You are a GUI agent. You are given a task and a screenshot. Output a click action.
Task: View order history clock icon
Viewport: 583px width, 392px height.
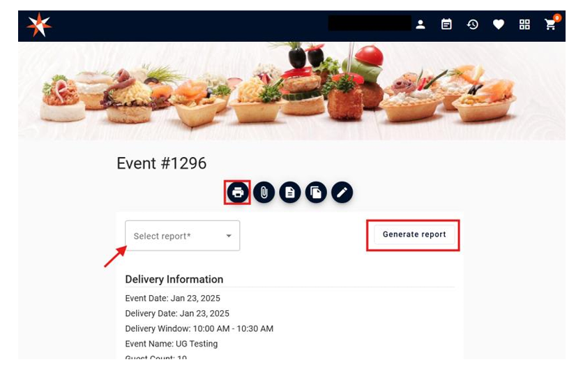tap(473, 24)
